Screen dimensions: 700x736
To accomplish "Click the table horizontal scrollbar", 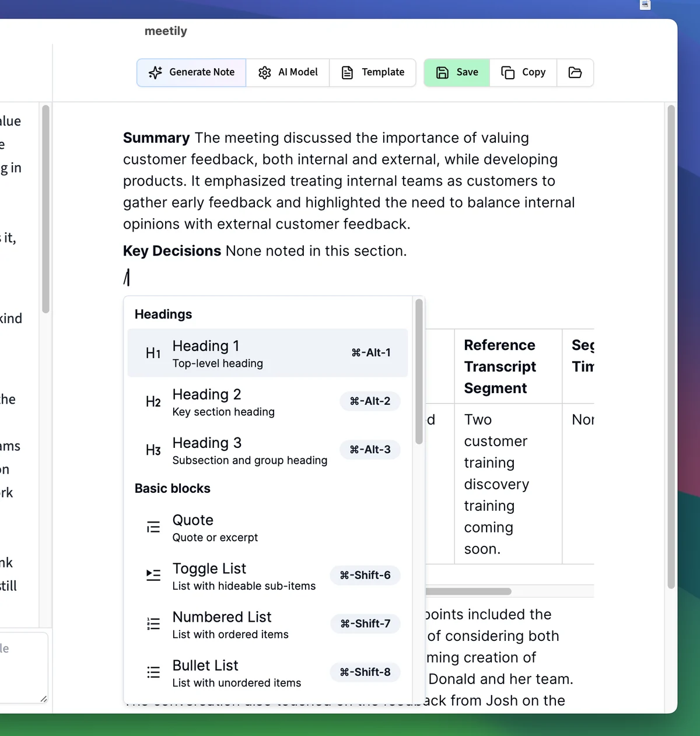I will coord(468,591).
